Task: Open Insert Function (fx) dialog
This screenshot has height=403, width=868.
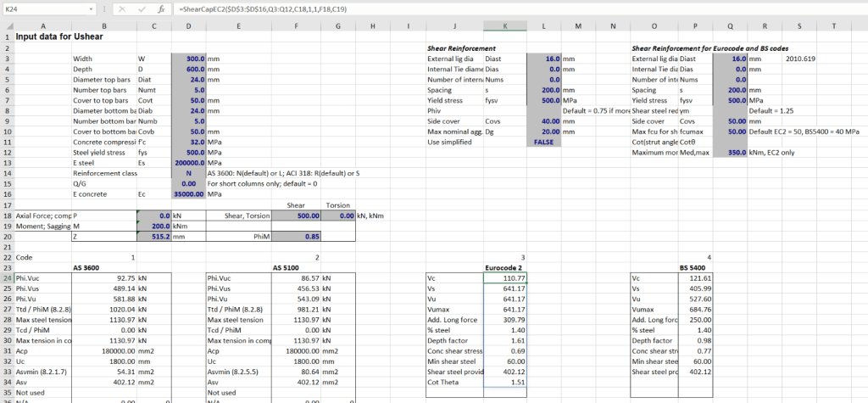Action: 160,8
